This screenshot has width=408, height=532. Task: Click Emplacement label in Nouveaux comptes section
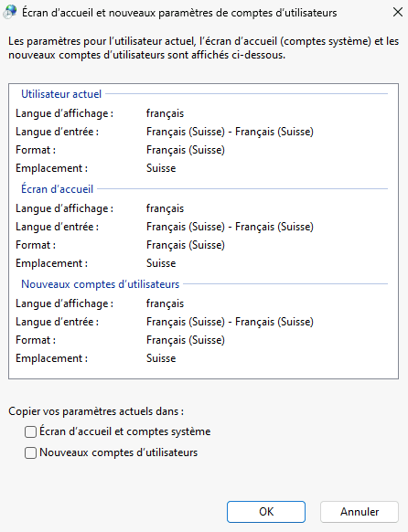click(x=51, y=358)
